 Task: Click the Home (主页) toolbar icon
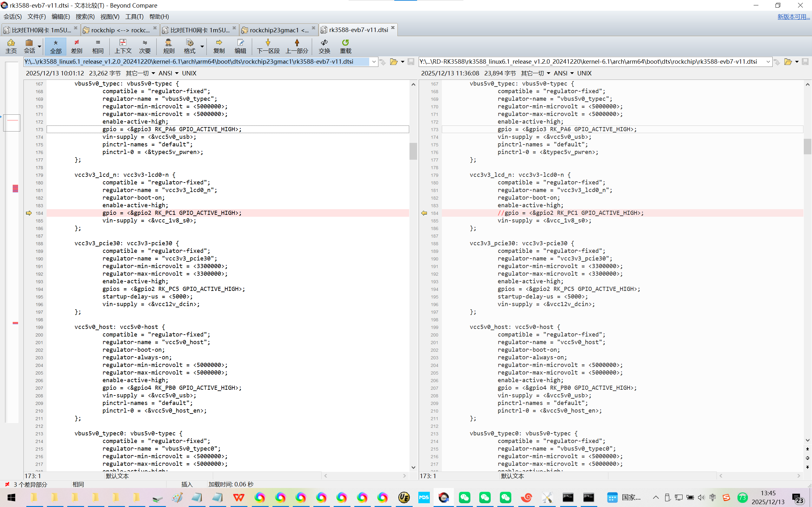[11, 46]
